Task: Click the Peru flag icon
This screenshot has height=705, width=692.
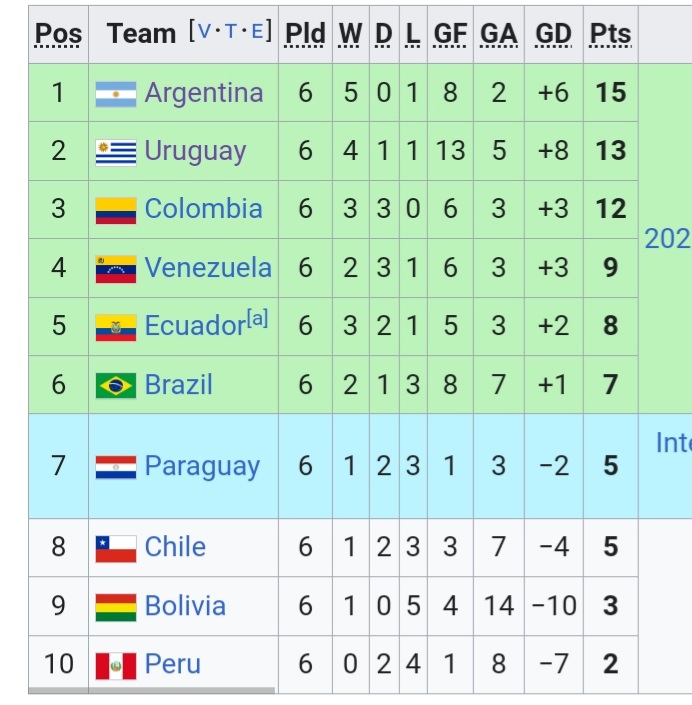Action: click(116, 665)
